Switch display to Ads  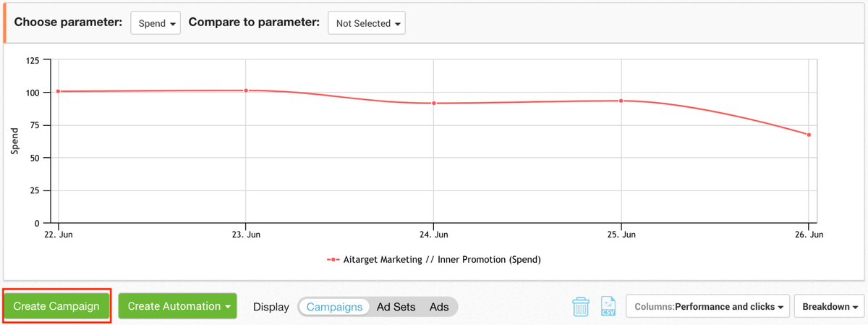coord(439,307)
